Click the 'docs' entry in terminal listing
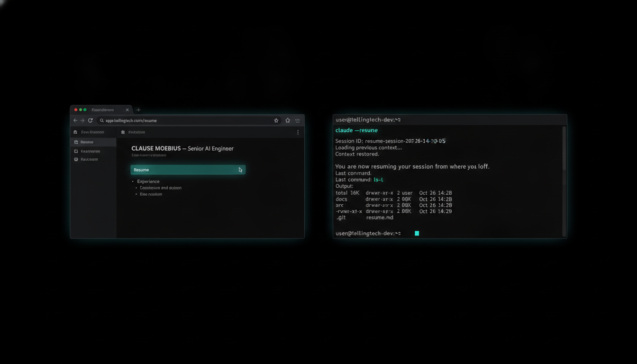The height and width of the screenshot is (364, 637). coord(341,199)
